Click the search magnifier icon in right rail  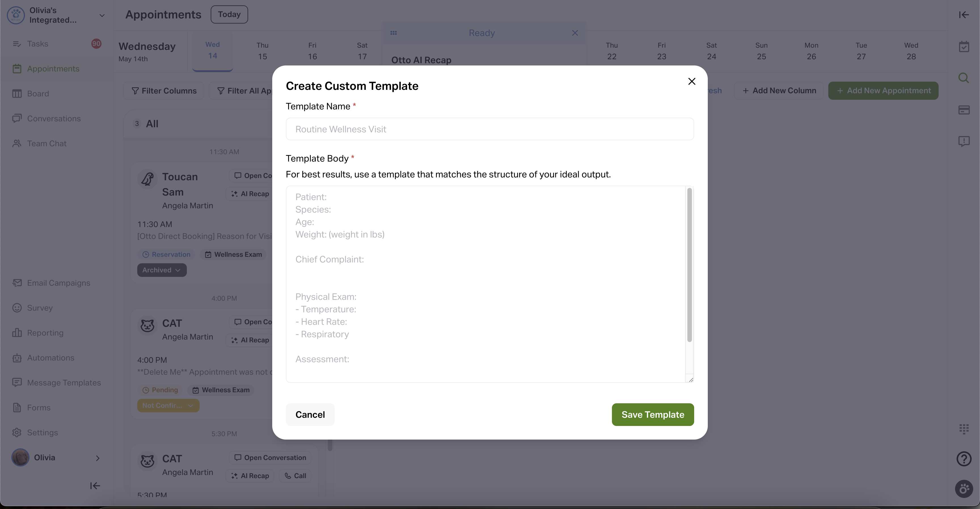click(x=964, y=78)
